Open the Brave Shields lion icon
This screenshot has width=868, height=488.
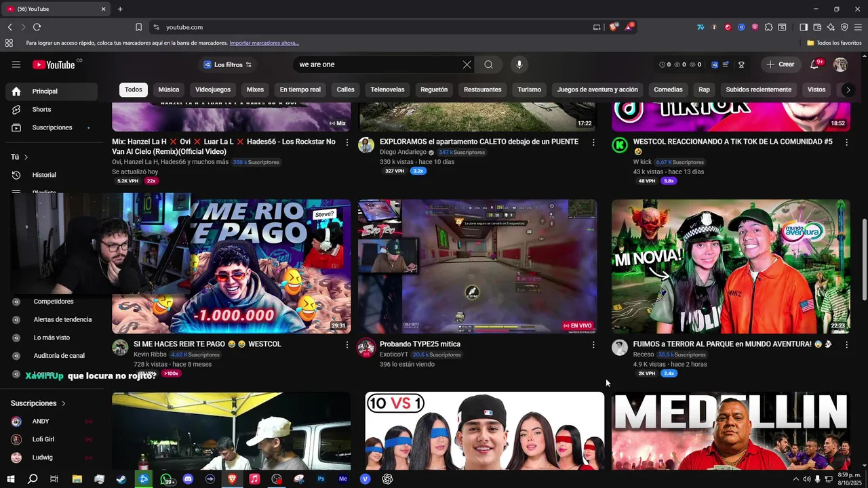coord(614,27)
